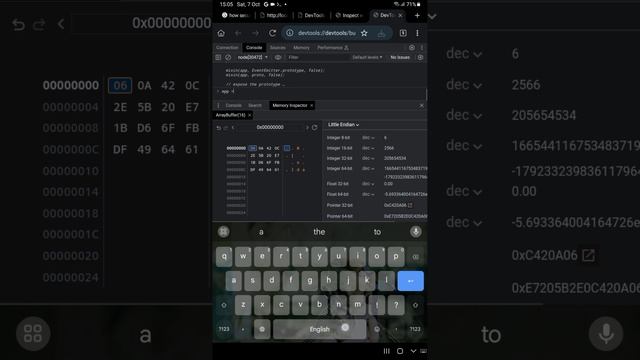Image resolution: width=640 pixels, height=360 pixels.
Task: Undo address navigation in Memory Inspector
Action: (218, 127)
